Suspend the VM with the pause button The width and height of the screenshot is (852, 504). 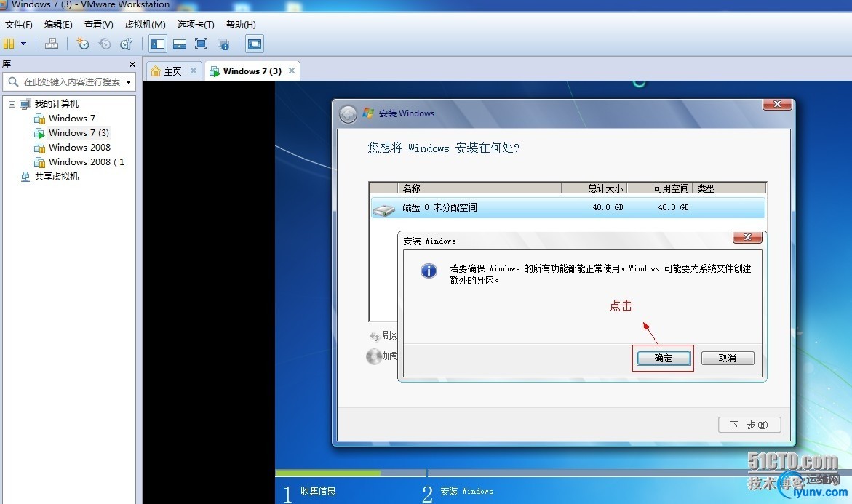(x=9, y=44)
